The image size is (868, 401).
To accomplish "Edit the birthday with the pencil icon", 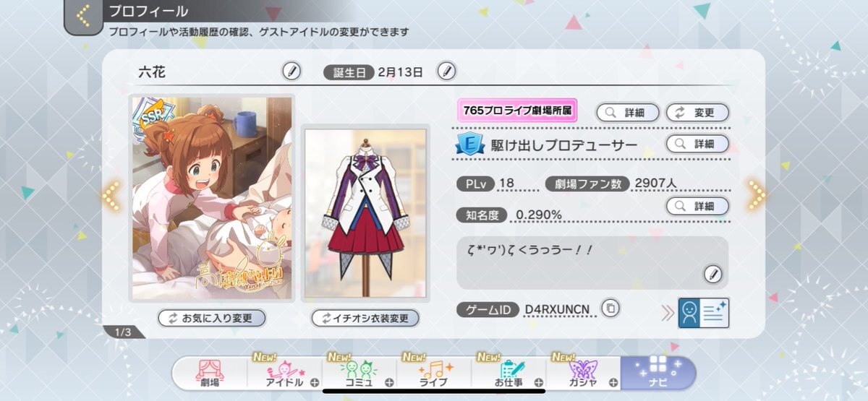I will click(447, 71).
